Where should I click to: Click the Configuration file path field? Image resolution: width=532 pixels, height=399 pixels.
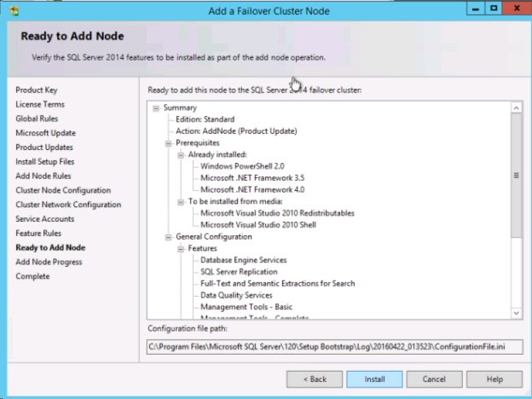click(x=334, y=347)
